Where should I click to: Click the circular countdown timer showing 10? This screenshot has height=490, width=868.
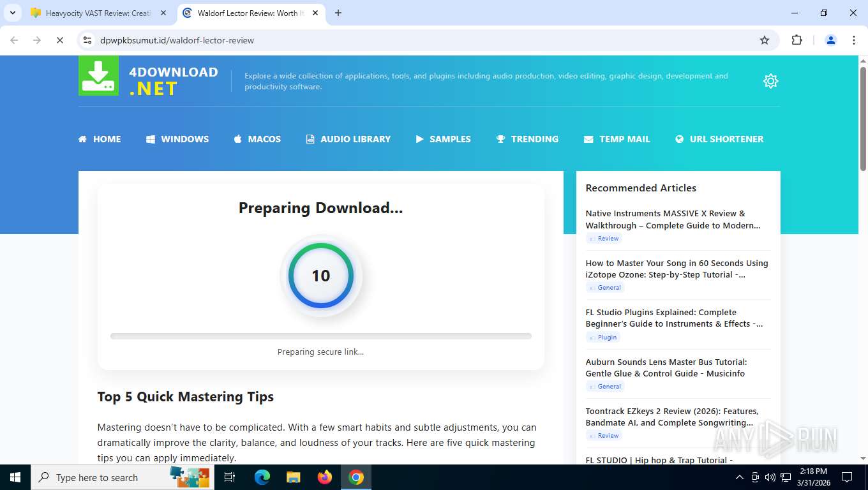coord(320,276)
